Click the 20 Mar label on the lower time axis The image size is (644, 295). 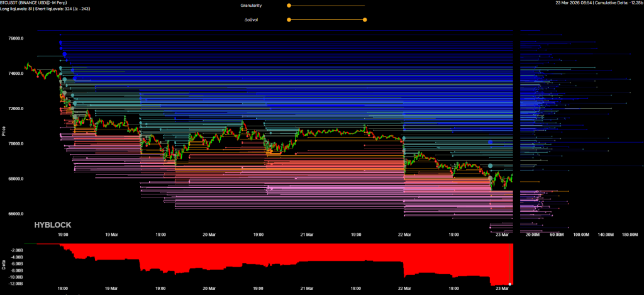click(x=209, y=290)
